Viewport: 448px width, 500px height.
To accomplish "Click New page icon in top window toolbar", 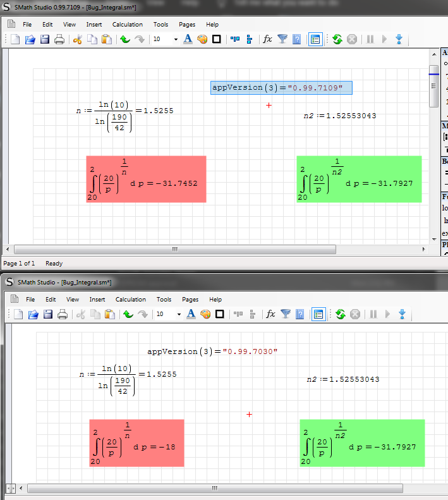I will pos(16,39).
